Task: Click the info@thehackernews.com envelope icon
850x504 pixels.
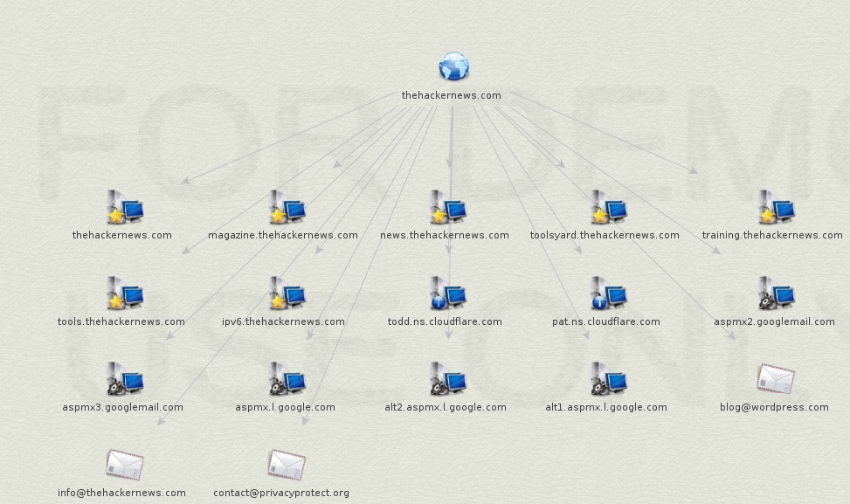Action: click(122, 465)
